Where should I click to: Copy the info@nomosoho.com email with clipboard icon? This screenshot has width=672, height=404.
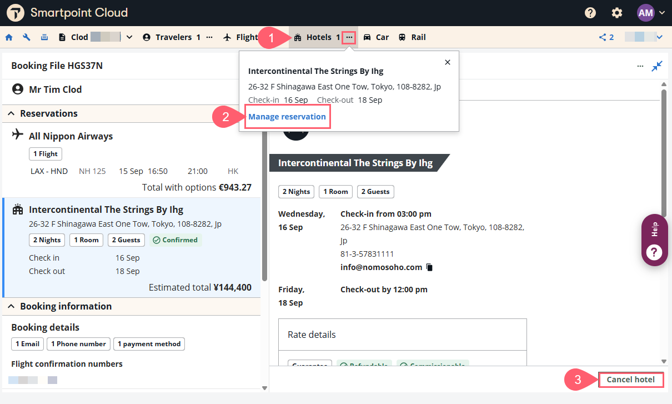(429, 267)
